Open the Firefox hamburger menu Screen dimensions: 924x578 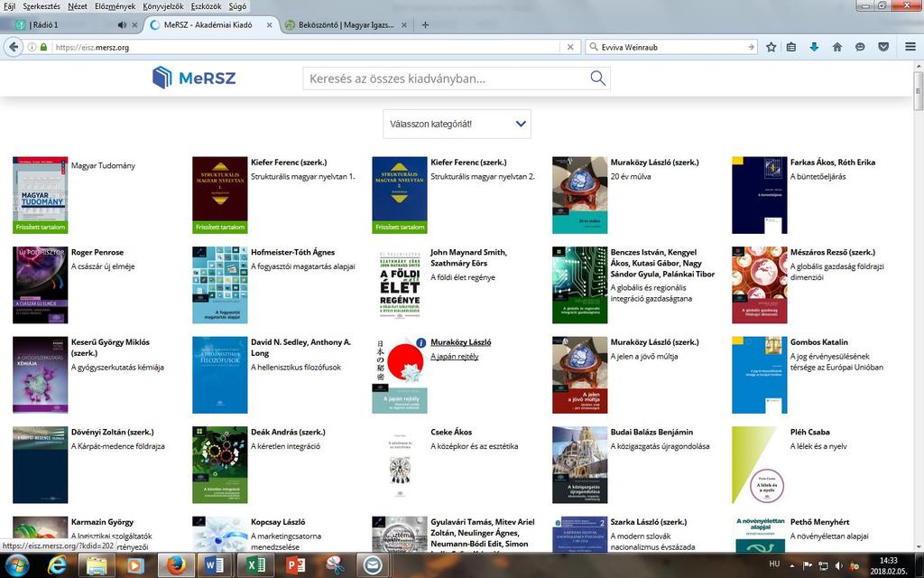pos(910,47)
